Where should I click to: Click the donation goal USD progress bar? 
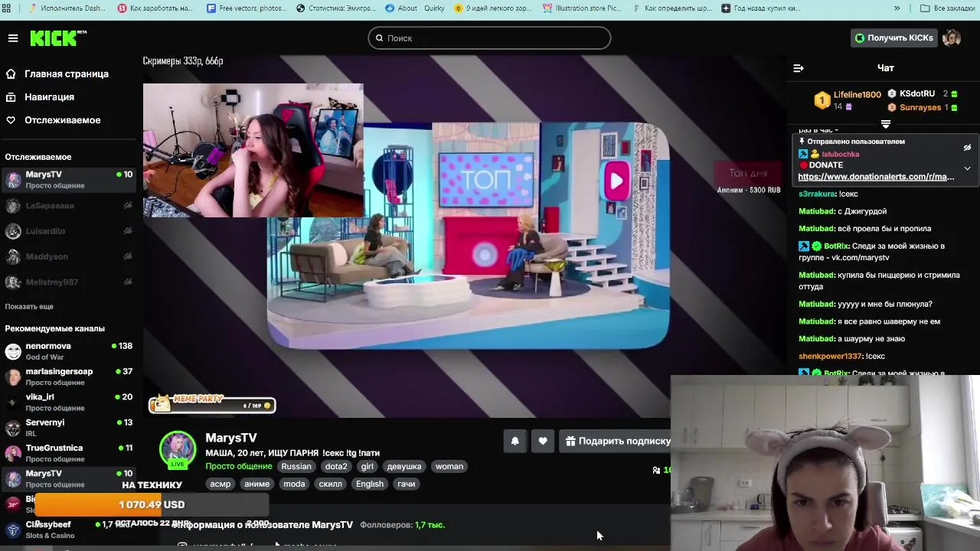[x=152, y=505]
